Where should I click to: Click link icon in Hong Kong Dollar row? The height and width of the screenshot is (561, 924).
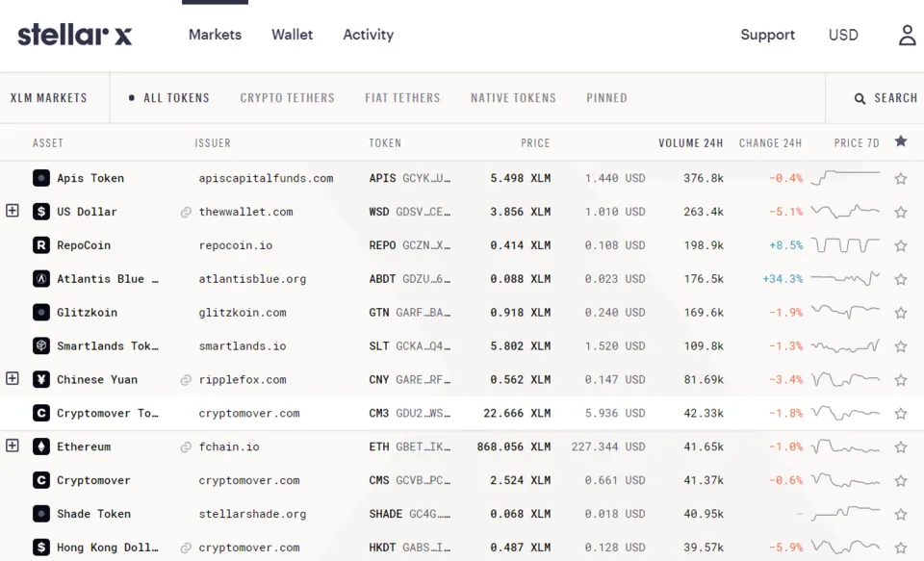186,548
